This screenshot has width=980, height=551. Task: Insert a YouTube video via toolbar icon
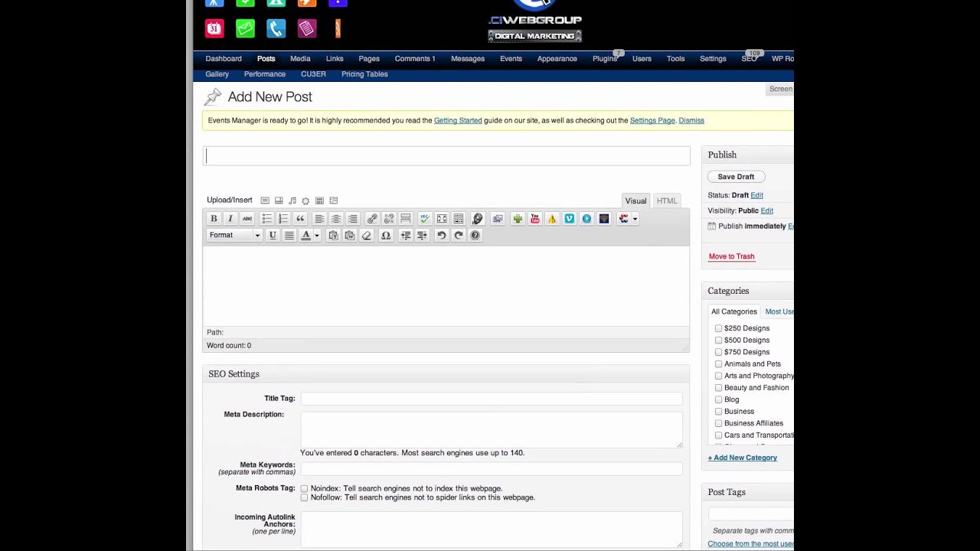(x=534, y=219)
